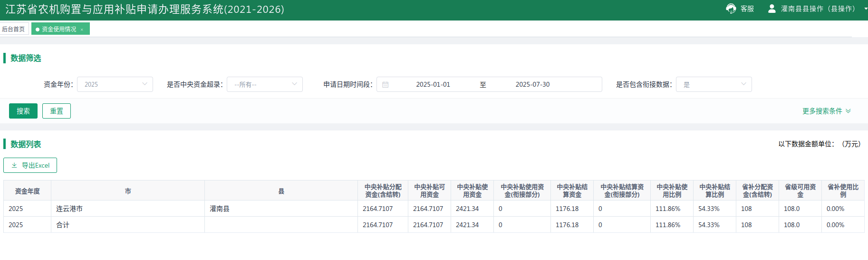
Task: Click the calendar icon in date range
Action: 386,85
